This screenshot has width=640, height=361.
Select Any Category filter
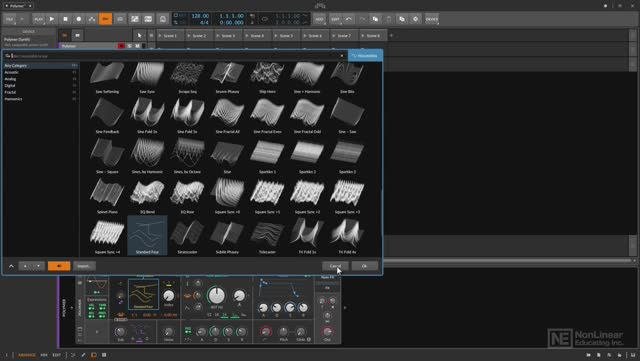[41, 65]
